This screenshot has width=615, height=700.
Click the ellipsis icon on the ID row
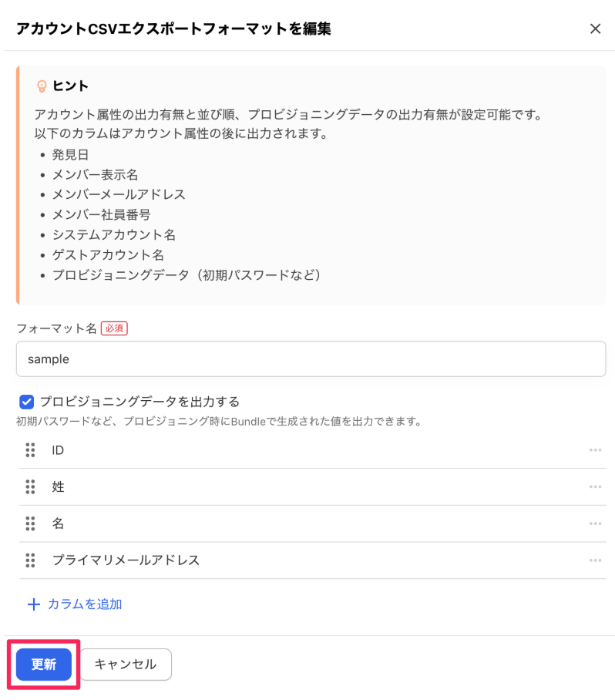(x=595, y=450)
